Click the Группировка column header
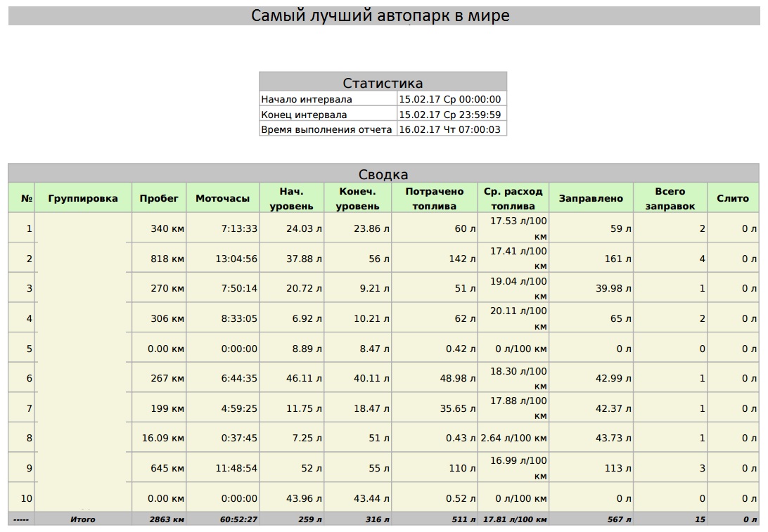Screen dimensions: 768x532 point(83,198)
